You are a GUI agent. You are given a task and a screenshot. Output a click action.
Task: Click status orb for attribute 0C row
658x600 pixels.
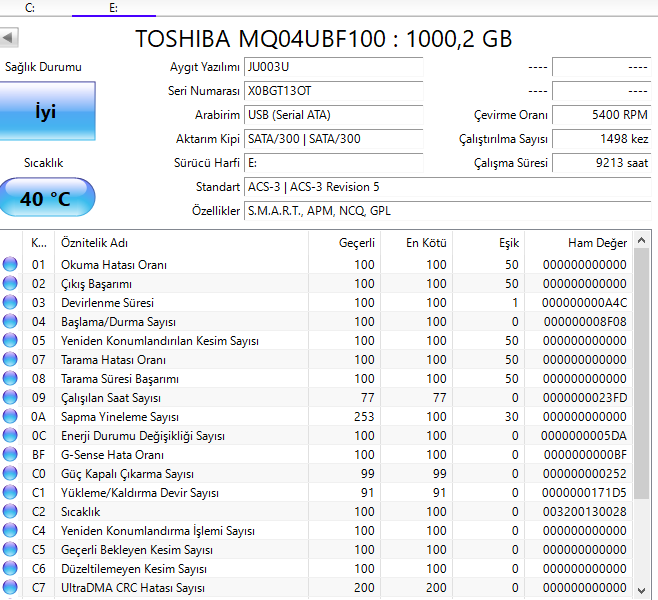pos(10,435)
